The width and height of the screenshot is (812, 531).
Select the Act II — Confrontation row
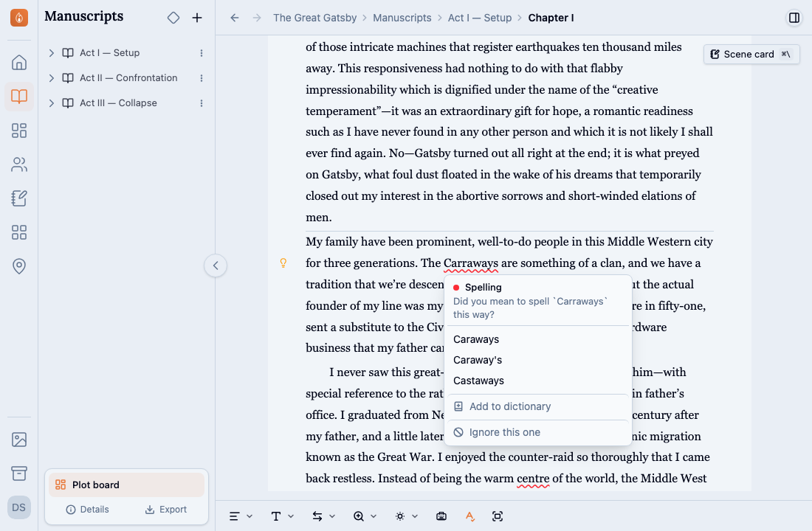(x=126, y=78)
